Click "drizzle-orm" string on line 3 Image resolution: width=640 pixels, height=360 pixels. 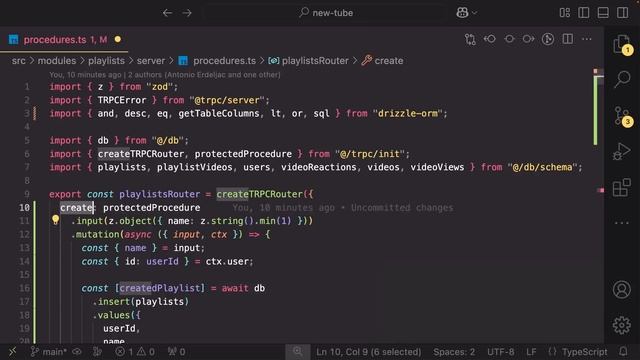(x=408, y=113)
